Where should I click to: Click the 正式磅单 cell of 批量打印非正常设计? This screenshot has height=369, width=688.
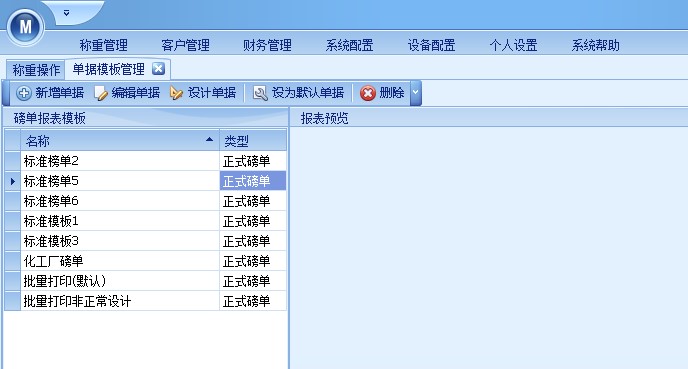point(253,301)
